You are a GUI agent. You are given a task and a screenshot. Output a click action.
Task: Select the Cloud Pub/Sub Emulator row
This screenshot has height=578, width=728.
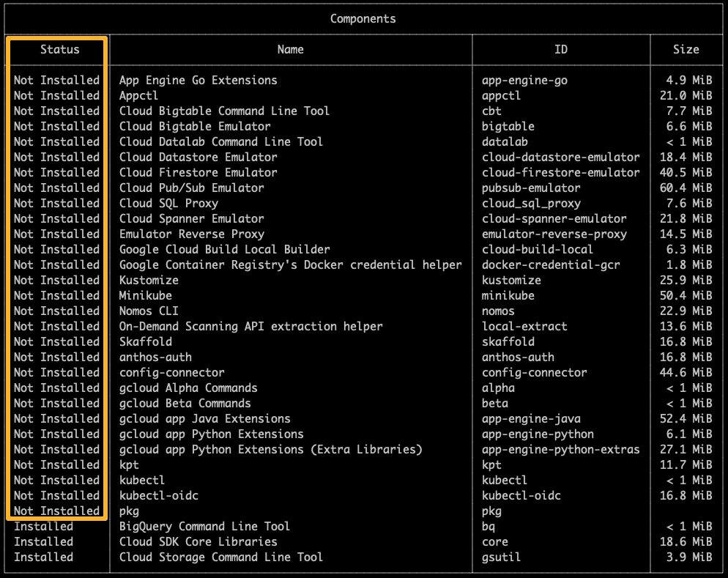coord(185,188)
